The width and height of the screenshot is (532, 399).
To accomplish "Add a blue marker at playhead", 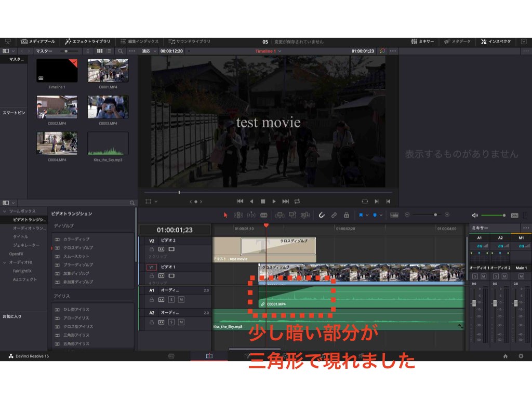I will pyautogui.click(x=375, y=215).
